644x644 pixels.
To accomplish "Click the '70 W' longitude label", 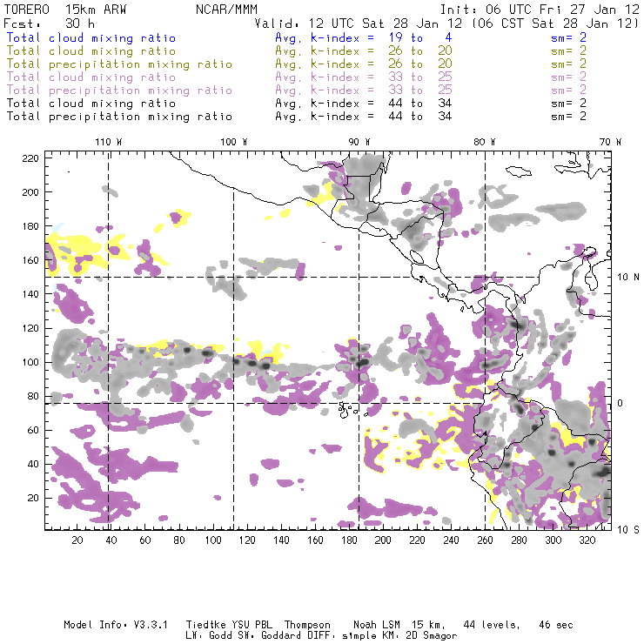I will coord(610,142).
